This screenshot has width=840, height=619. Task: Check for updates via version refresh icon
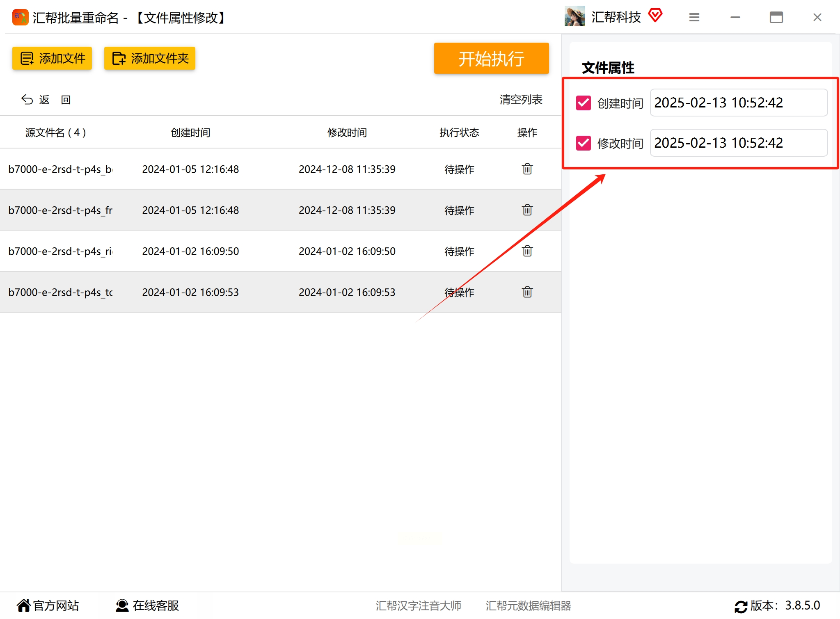[x=741, y=606]
